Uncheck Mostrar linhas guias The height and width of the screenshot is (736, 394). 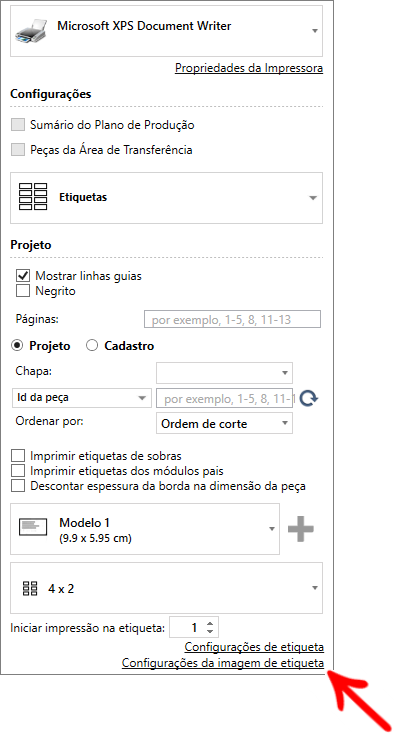tap(23, 276)
